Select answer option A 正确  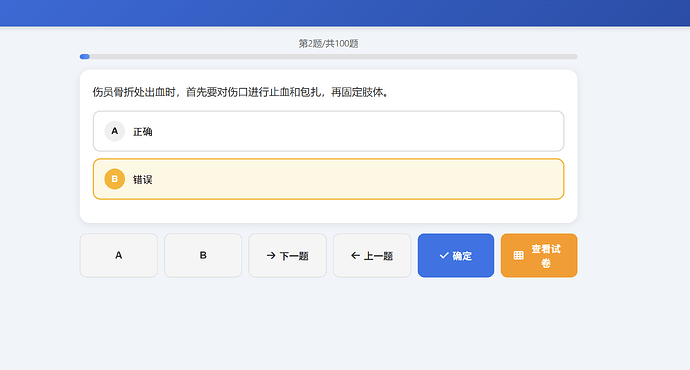tap(328, 131)
